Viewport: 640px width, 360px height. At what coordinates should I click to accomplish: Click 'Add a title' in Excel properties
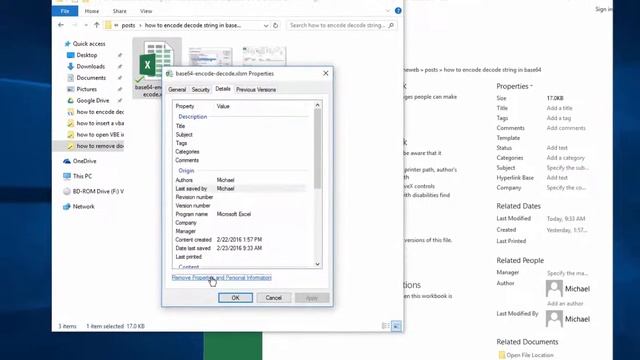(559, 108)
